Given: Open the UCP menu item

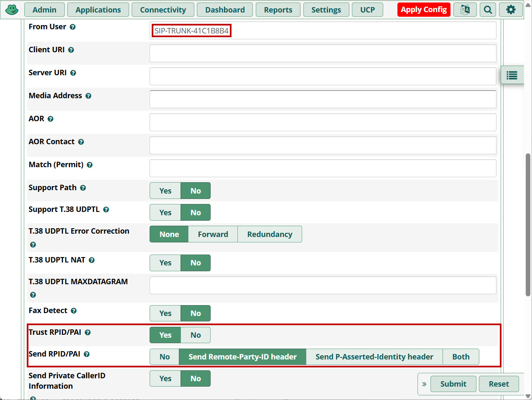Looking at the screenshot, I should tap(367, 10).
